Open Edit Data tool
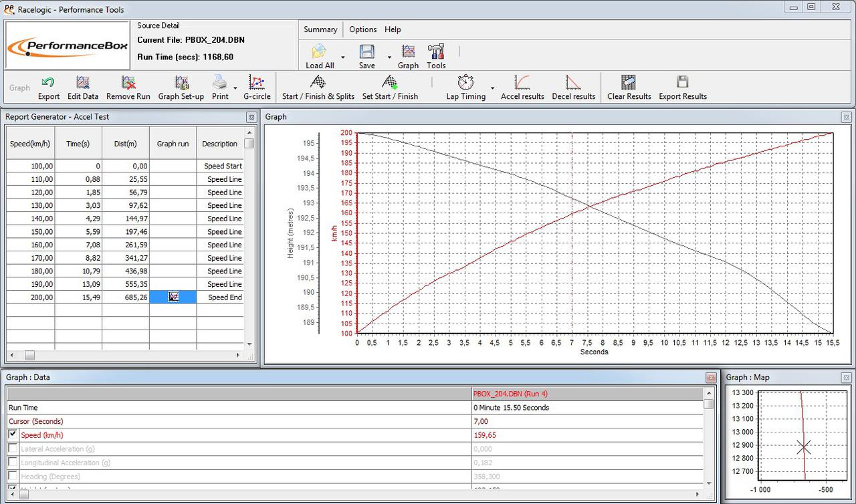 (x=83, y=88)
